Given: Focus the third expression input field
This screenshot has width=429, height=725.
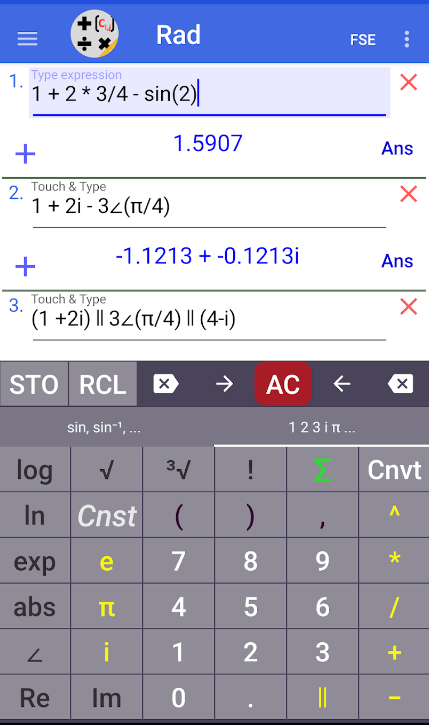Looking at the screenshot, I should point(209,319).
